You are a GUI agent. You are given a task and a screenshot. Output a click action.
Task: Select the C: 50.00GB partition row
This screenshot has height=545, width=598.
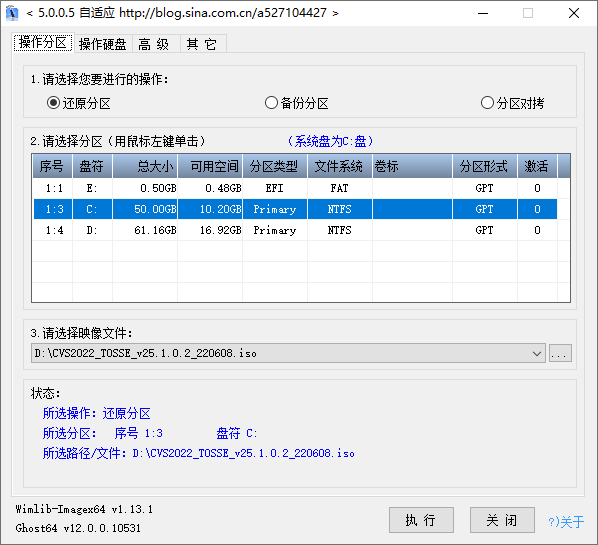(x=295, y=209)
